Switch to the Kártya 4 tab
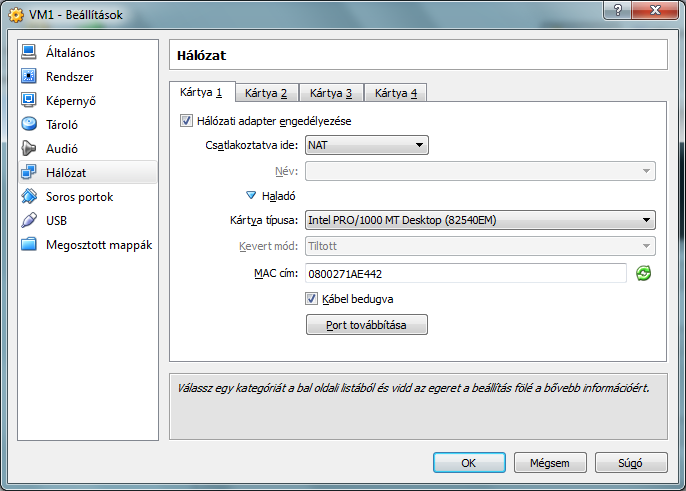The width and height of the screenshot is (686, 491). click(396, 93)
